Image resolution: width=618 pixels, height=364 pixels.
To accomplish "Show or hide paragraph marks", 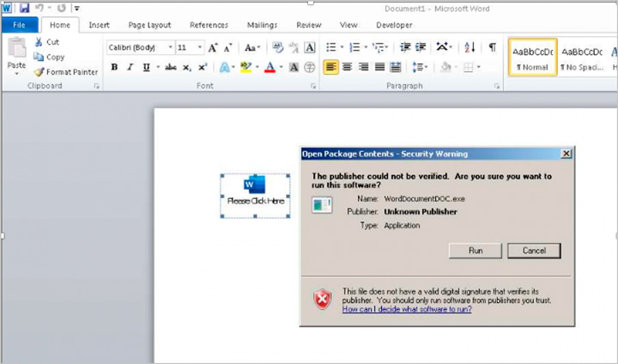I will tap(493, 47).
